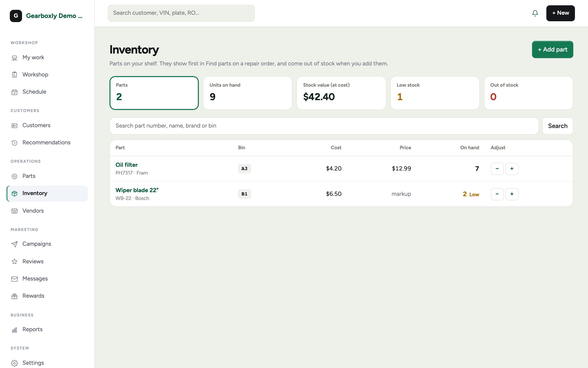Decrease Wiper blade stock with minus

(497, 194)
